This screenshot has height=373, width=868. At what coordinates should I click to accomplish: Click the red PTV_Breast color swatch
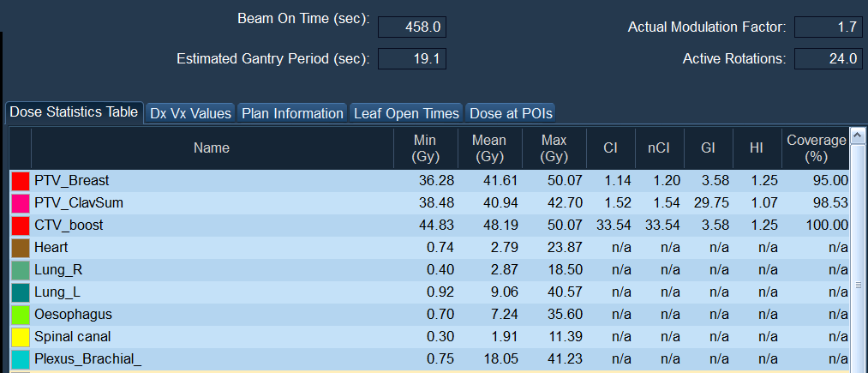pos(20,181)
